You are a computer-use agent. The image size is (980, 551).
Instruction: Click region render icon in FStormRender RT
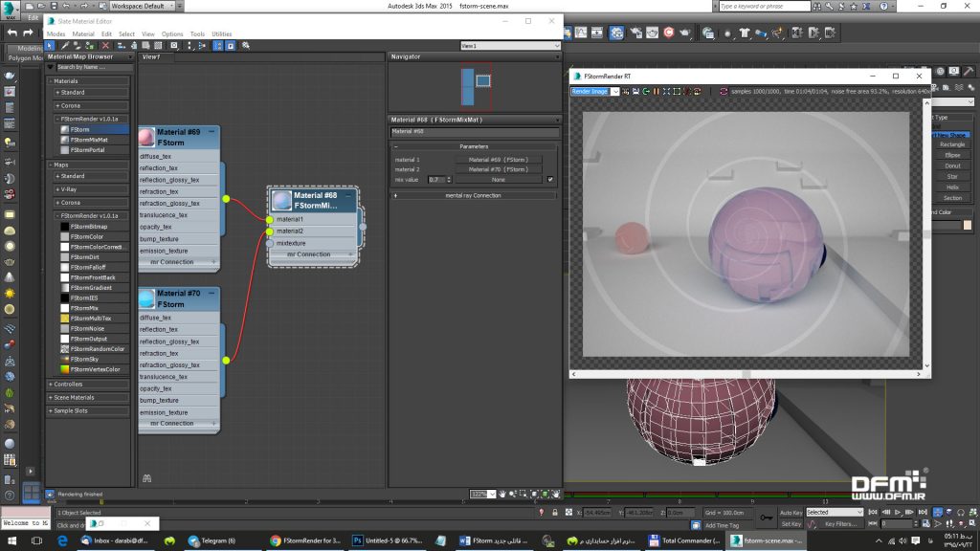[x=677, y=91]
